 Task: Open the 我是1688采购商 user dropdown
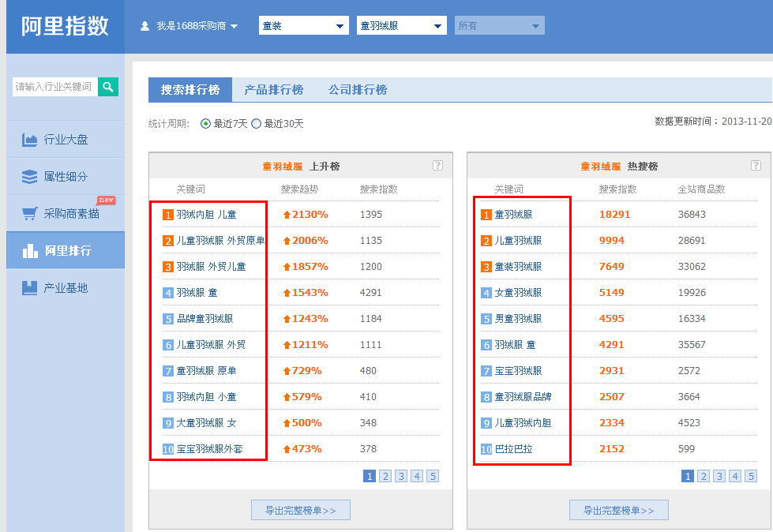(189, 26)
